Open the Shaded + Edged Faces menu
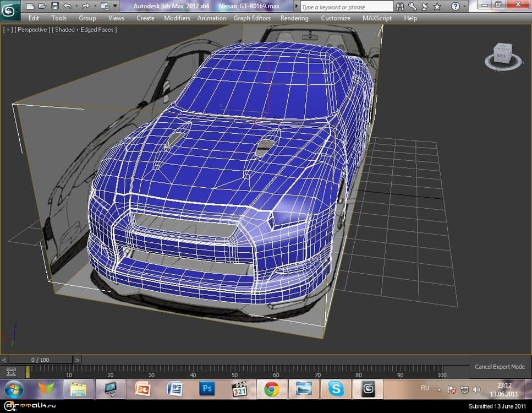 [84, 30]
